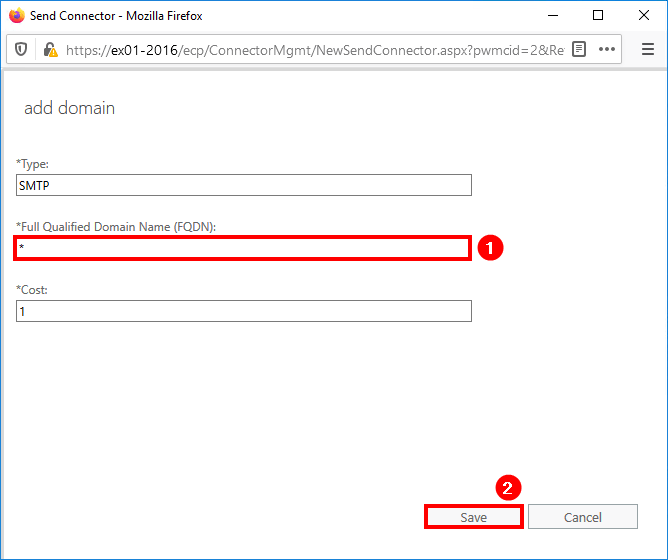
Task: Select the Cost input field
Action: (x=244, y=311)
